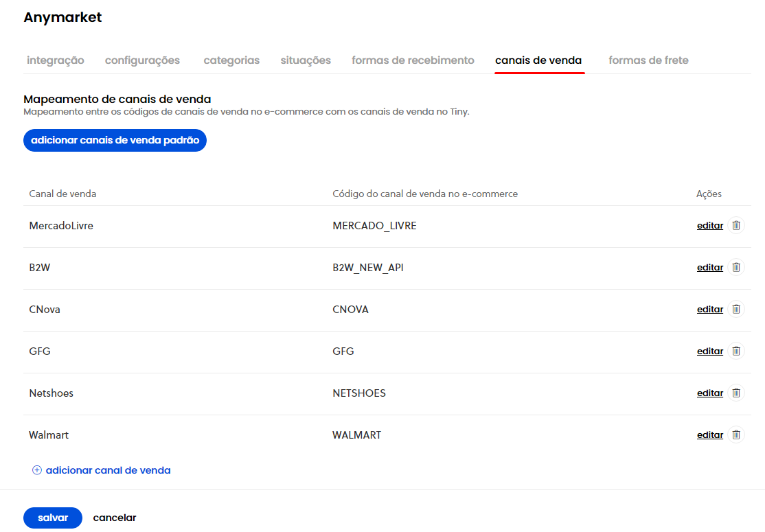Screen dimensions: 765x532
Task: Remove the CNova row via trash icon
Action: click(x=736, y=310)
